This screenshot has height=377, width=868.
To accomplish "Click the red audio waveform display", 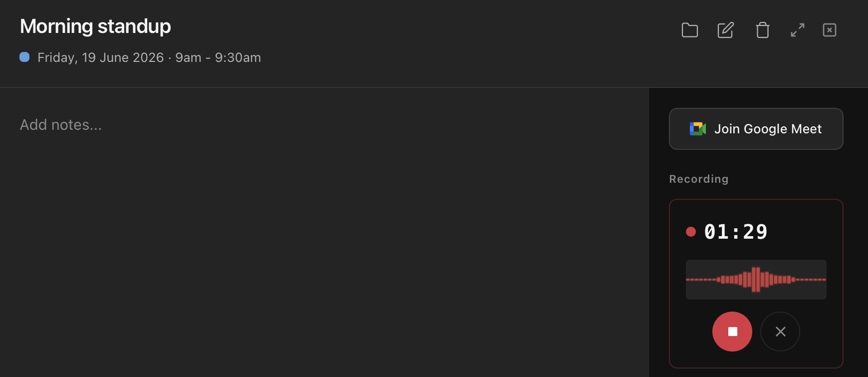I will pyautogui.click(x=756, y=280).
